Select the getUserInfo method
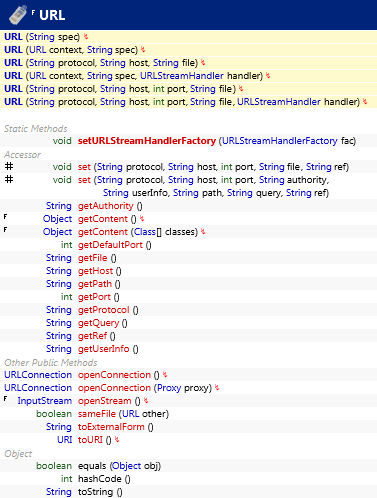Viewport: 377px width, 498px height. point(104,349)
